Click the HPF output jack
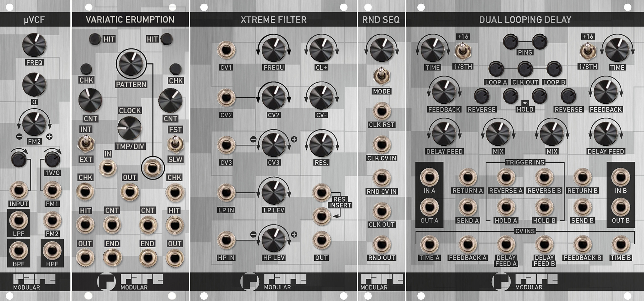 coord(52,251)
